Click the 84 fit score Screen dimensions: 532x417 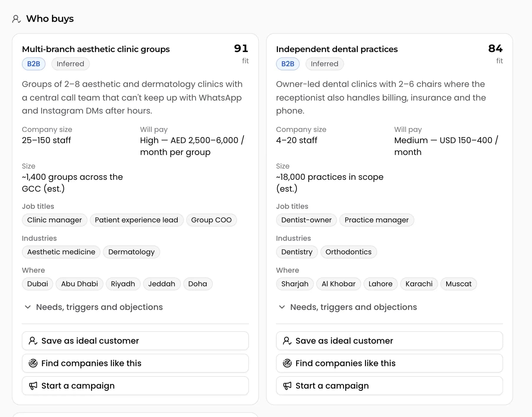click(x=495, y=49)
